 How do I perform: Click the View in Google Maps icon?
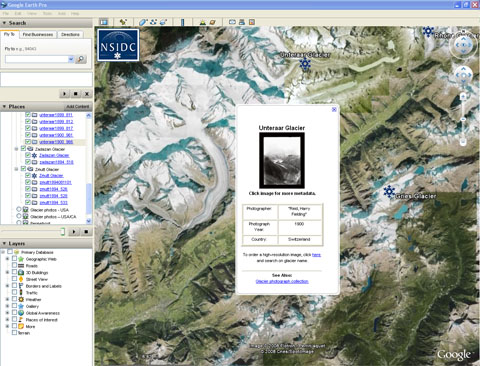252,22
